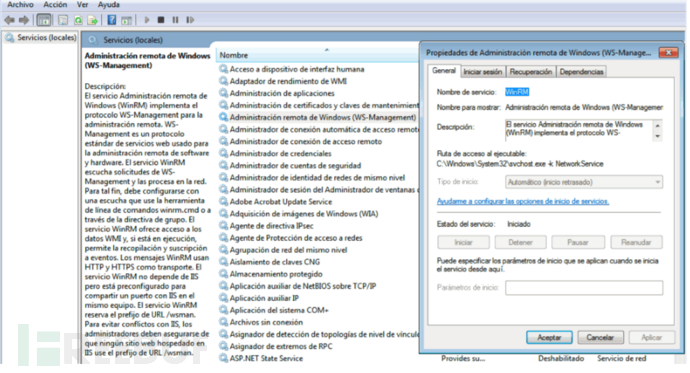The width and height of the screenshot is (690, 373).
Task: Open the Ver menu
Action: 82,5
